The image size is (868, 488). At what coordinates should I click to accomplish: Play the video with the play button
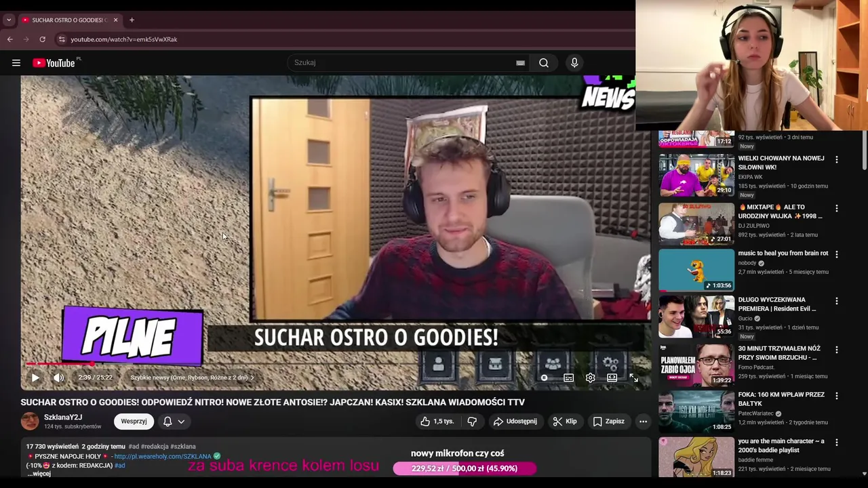(x=35, y=378)
